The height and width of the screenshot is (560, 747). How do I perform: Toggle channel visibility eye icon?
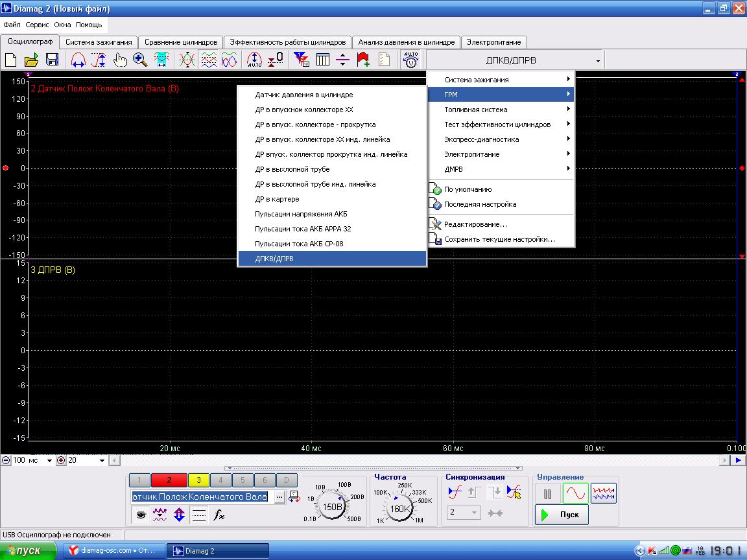click(x=141, y=515)
